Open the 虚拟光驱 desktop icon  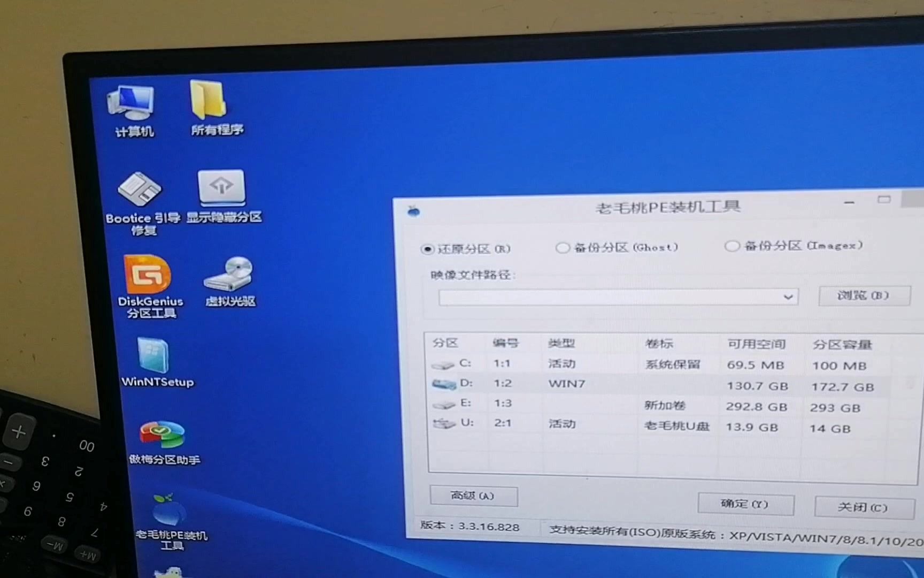pos(231,282)
